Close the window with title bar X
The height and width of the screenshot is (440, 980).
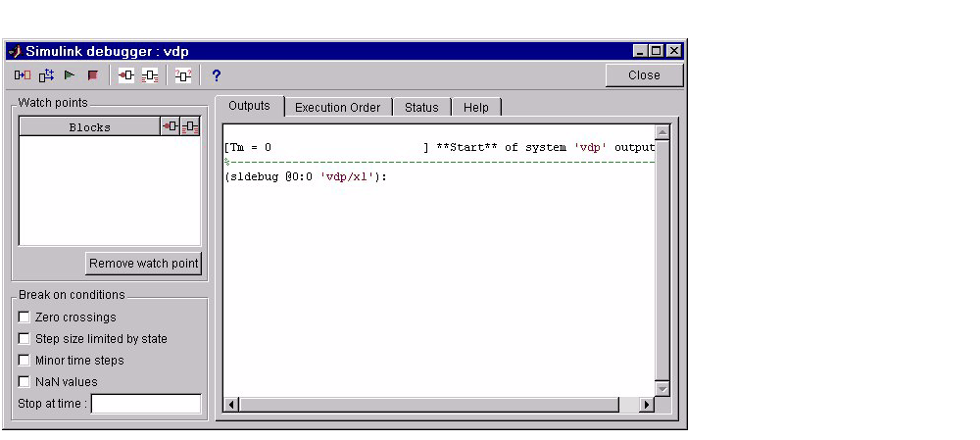674,51
